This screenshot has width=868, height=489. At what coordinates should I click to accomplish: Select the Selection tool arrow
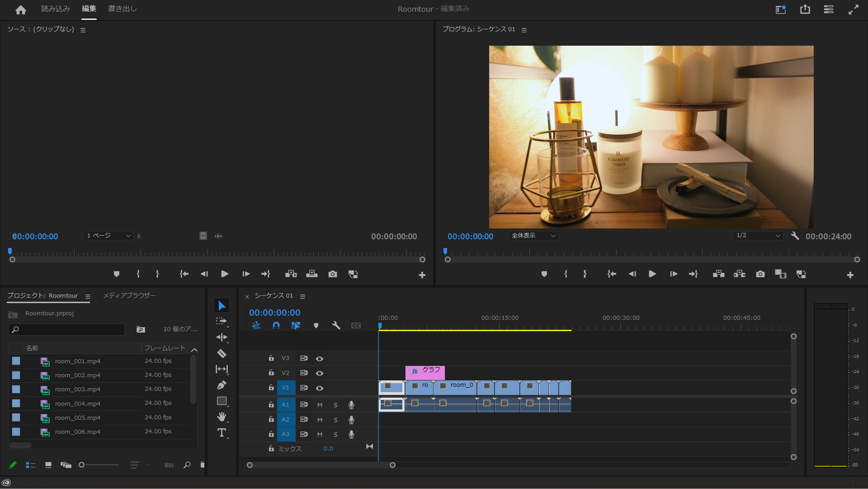coord(222,306)
